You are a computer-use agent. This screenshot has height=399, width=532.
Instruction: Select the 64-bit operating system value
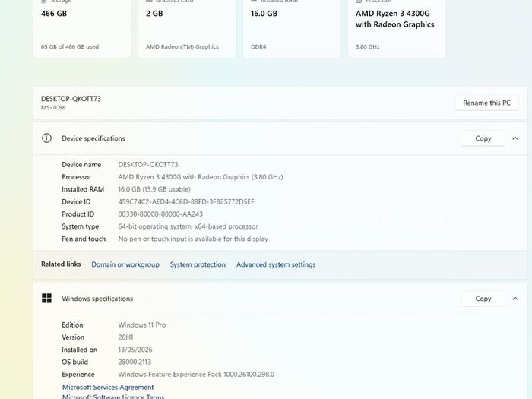[x=188, y=226]
